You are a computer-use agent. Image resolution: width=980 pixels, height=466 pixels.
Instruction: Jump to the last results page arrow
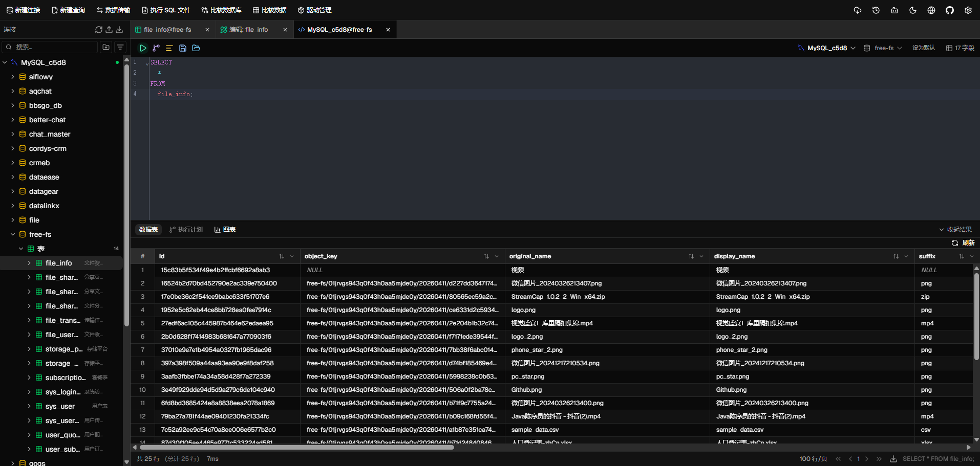(x=879, y=459)
